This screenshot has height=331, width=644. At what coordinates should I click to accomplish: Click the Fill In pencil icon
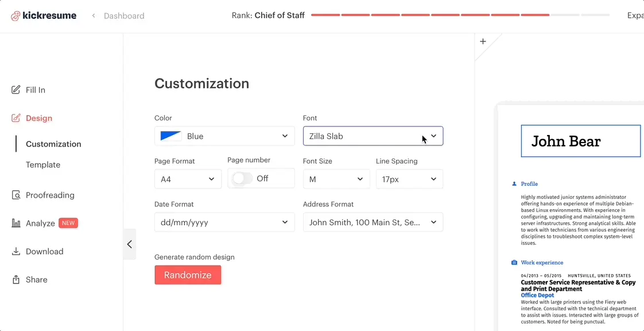click(x=16, y=90)
